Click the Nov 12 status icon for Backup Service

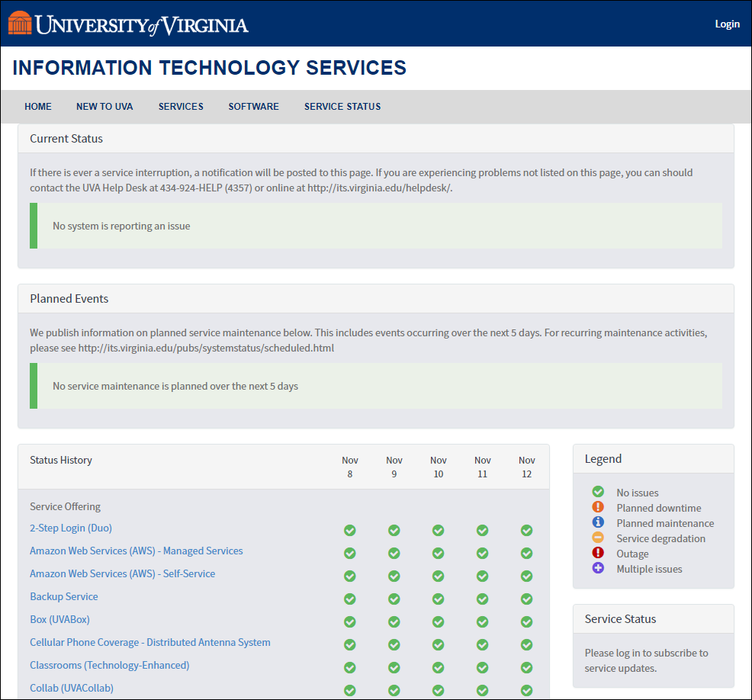click(x=527, y=599)
